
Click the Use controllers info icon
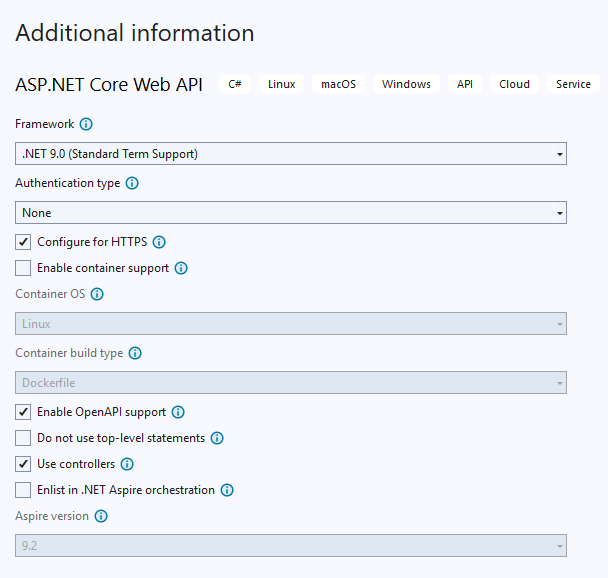click(x=127, y=464)
